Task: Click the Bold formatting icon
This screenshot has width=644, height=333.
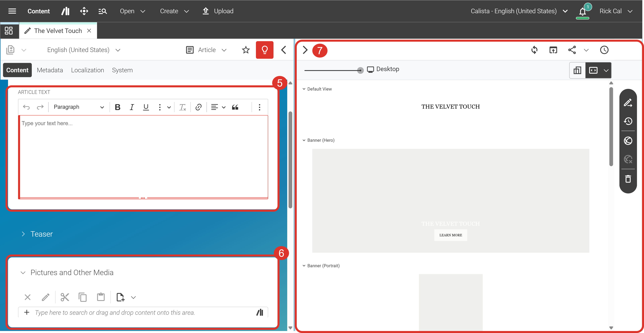Action: coord(117,107)
